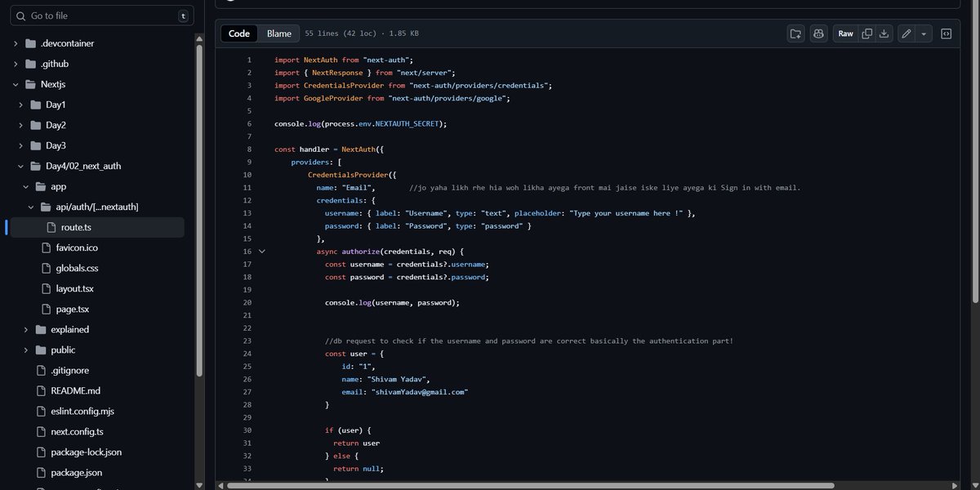Edit this file with pencil icon
This screenshot has width=980, height=490.
[906, 33]
